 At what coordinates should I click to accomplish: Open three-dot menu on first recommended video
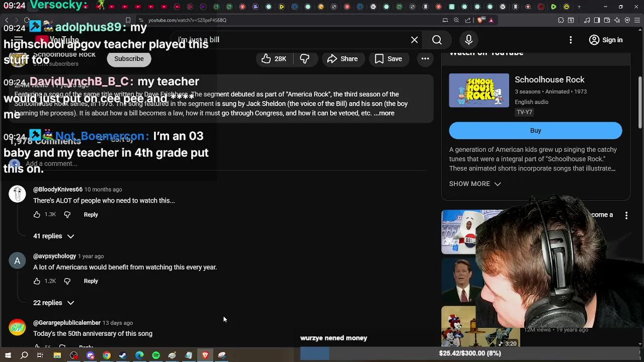point(626,215)
